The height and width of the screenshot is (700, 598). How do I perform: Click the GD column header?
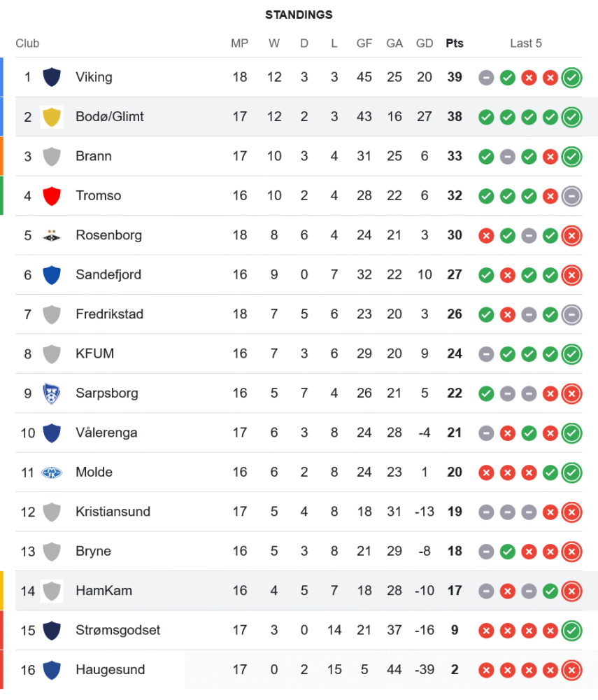[425, 43]
